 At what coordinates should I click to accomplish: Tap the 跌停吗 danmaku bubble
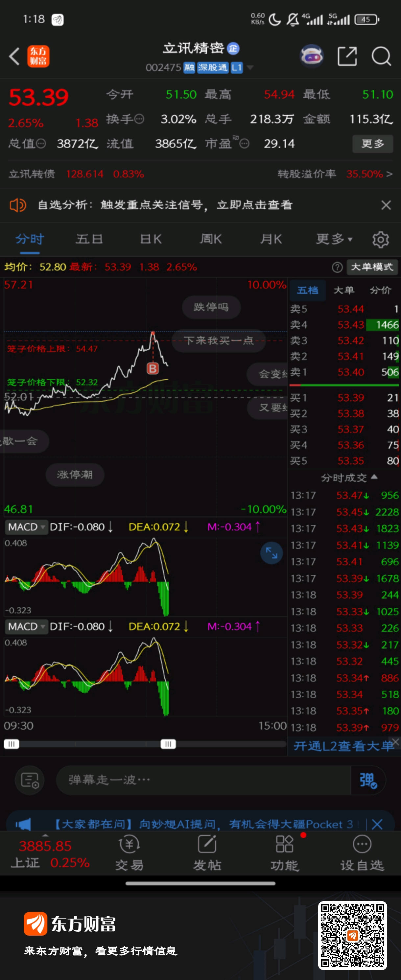[211, 307]
